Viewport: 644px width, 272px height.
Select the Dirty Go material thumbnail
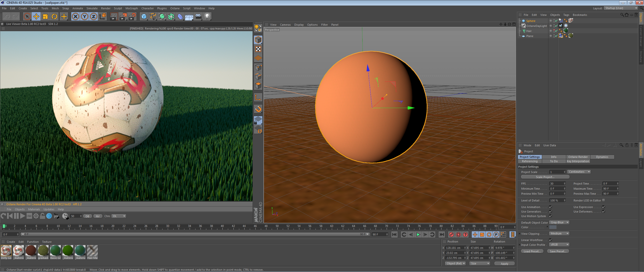(6, 251)
